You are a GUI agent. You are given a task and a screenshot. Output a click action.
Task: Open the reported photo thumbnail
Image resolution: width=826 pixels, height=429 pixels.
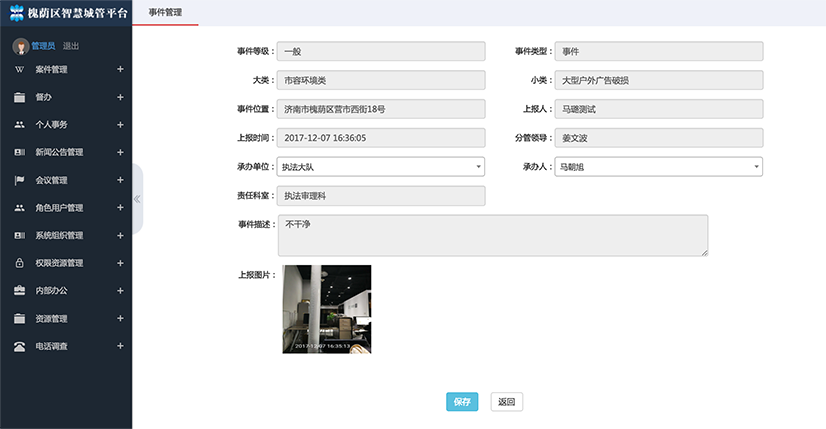pyautogui.click(x=327, y=309)
